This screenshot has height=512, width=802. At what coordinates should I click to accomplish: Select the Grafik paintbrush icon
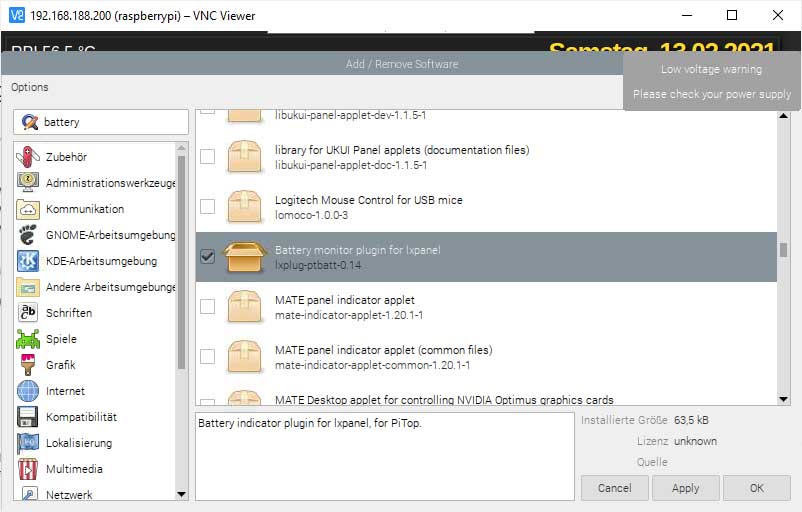coord(28,365)
